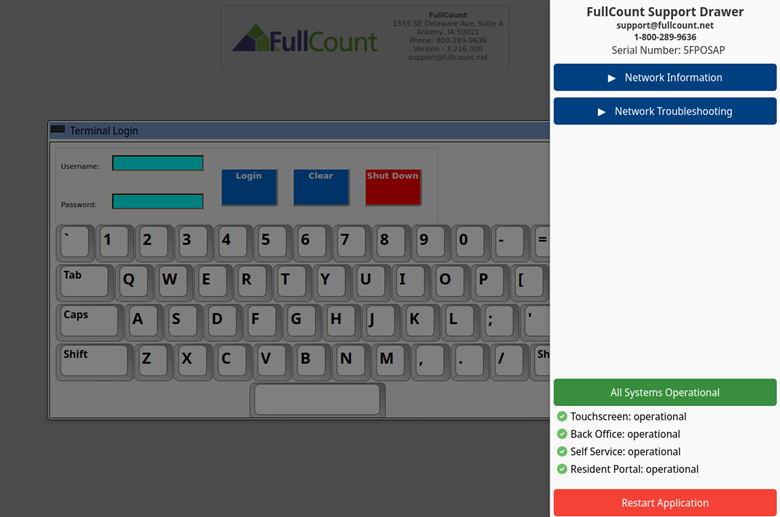Tap the E key

tap(213, 282)
